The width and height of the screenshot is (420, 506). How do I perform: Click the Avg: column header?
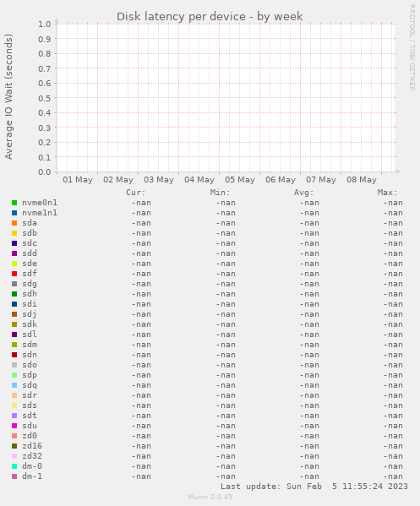tap(303, 193)
